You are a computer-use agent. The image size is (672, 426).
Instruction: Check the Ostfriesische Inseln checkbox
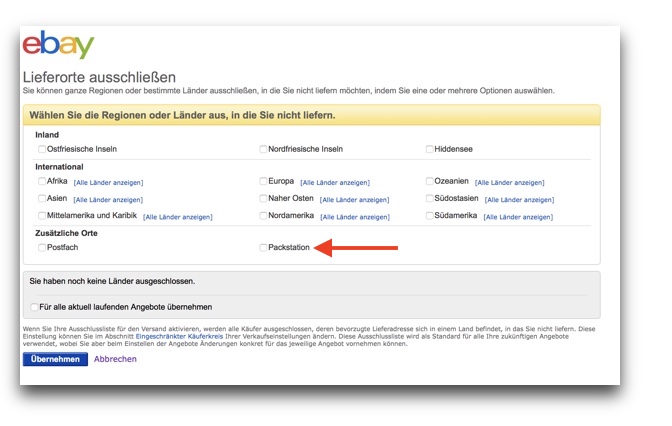point(42,149)
